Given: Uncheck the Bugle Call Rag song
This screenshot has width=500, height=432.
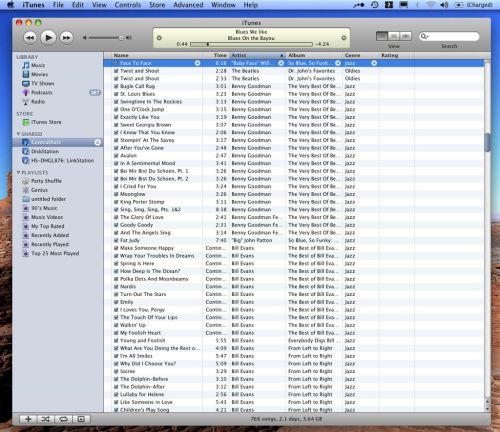Looking at the screenshot, I should (x=116, y=86).
